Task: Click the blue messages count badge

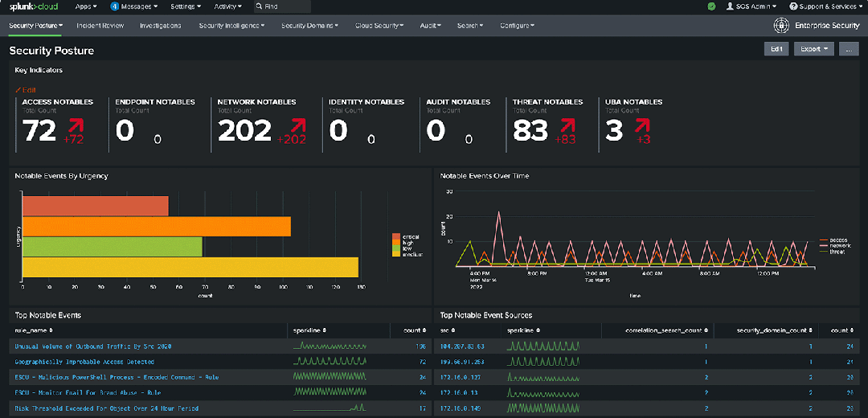Action: tap(115, 6)
